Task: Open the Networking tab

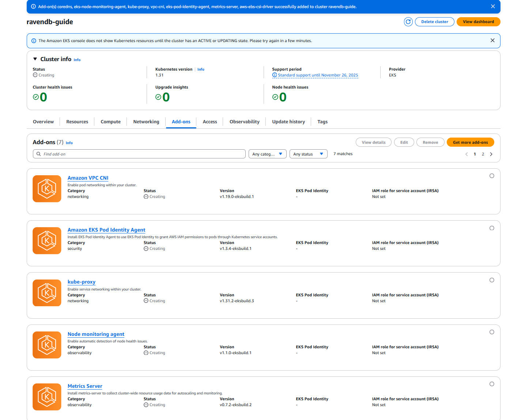Action: tap(146, 122)
